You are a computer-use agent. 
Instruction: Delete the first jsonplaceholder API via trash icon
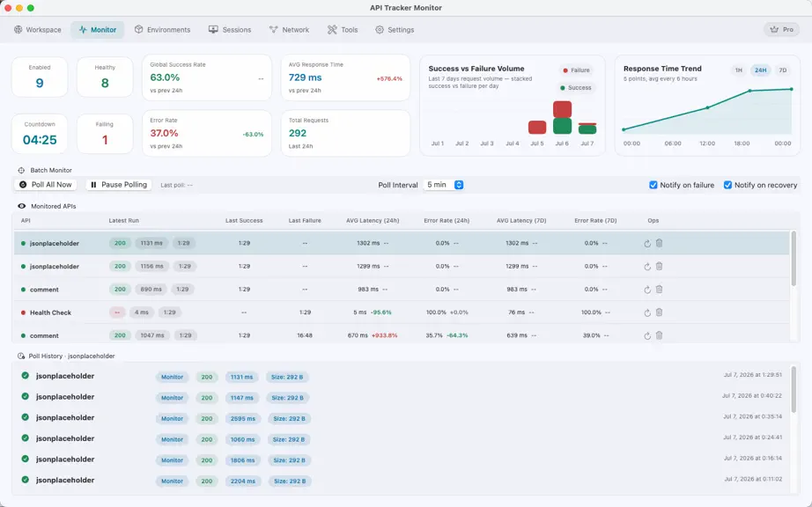click(660, 243)
